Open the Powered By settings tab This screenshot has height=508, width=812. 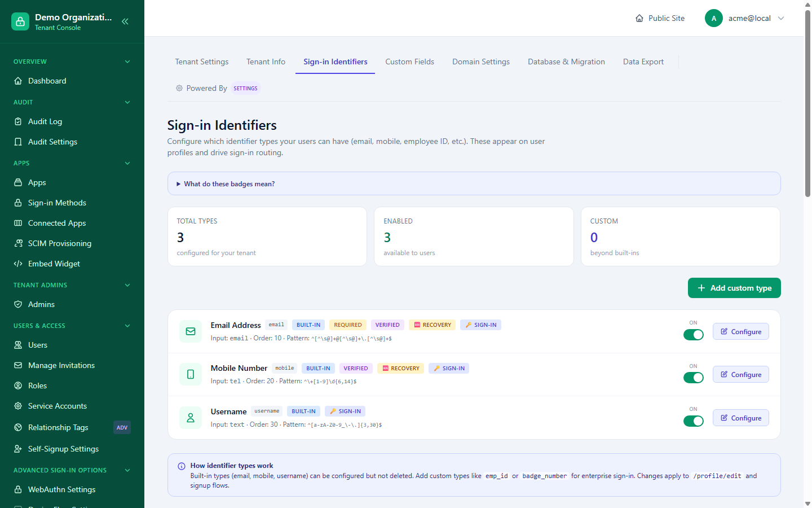[217, 88]
